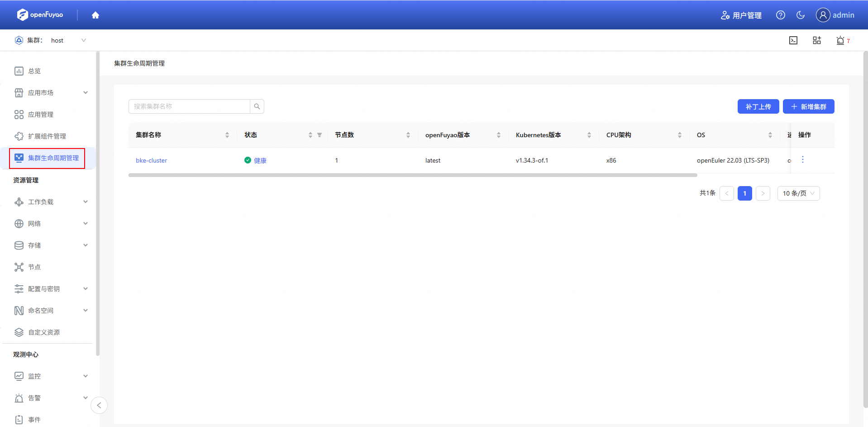Screen dimensions: 868x427
Task: Select 扩展组件管理 in the sidebar
Action: pos(47,136)
